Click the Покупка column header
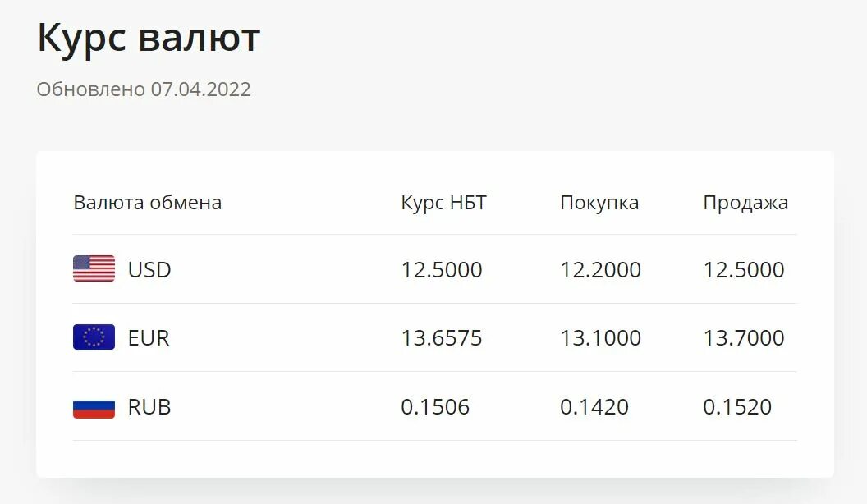The width and height of the screenshot is (867, 504). [599, 203]
